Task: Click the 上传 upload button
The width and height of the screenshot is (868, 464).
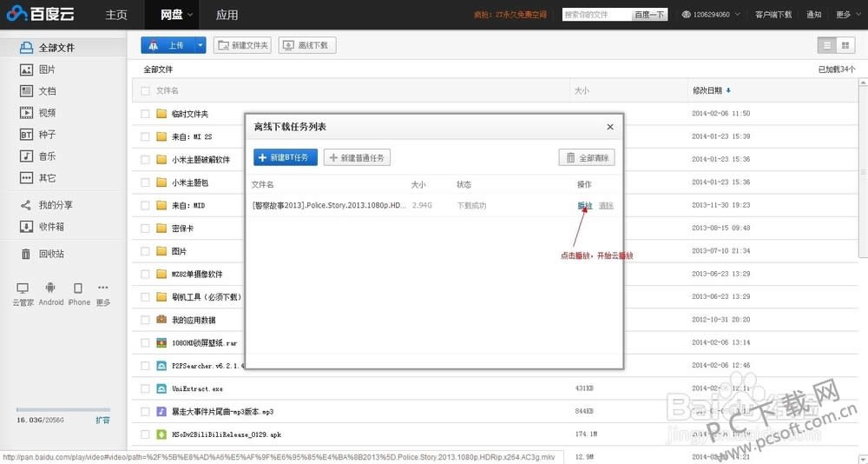Action: 168,45
